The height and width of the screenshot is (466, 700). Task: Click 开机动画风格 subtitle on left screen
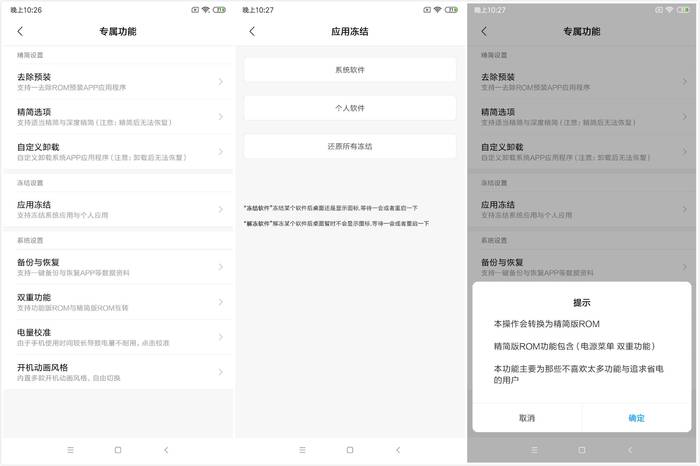click(x=69, y=378)
